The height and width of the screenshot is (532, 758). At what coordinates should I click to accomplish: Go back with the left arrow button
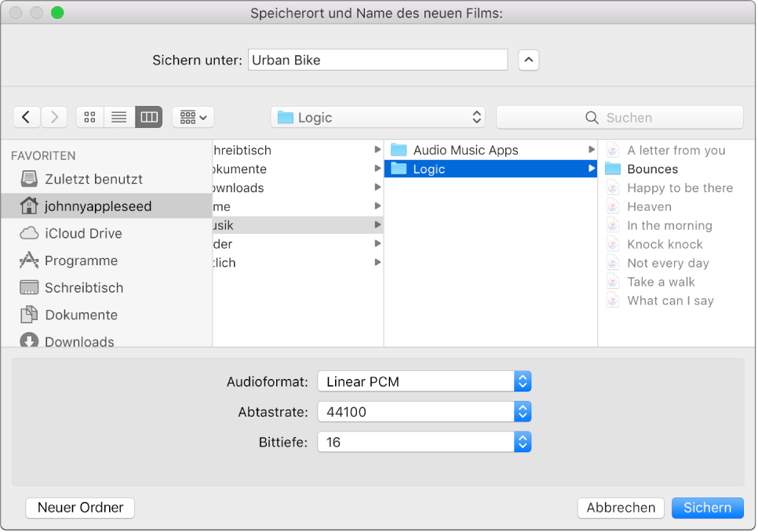pos(27,117)
